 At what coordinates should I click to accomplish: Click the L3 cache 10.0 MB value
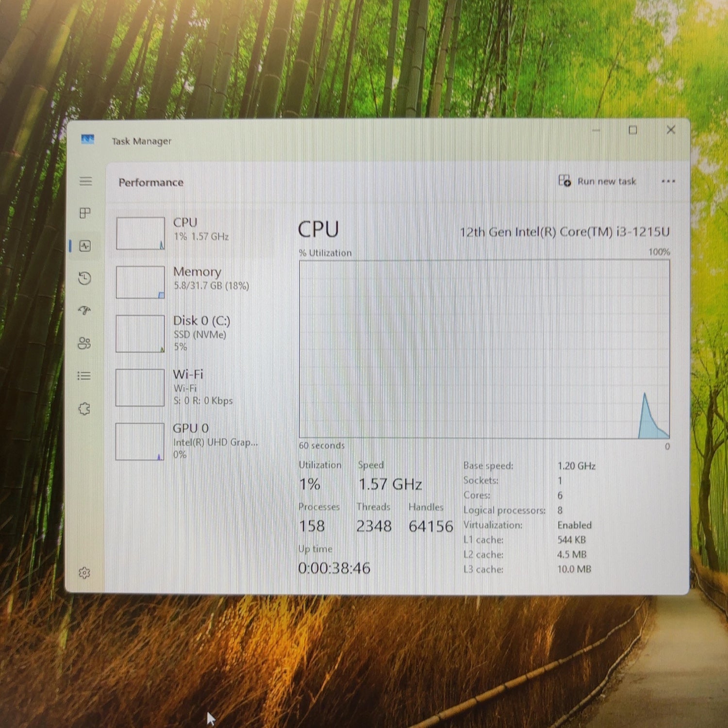(x=574, y=569)
